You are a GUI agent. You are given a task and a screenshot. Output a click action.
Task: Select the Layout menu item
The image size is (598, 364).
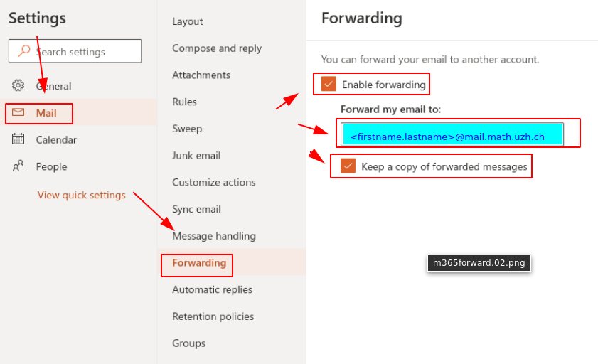[x=188, y=21]
